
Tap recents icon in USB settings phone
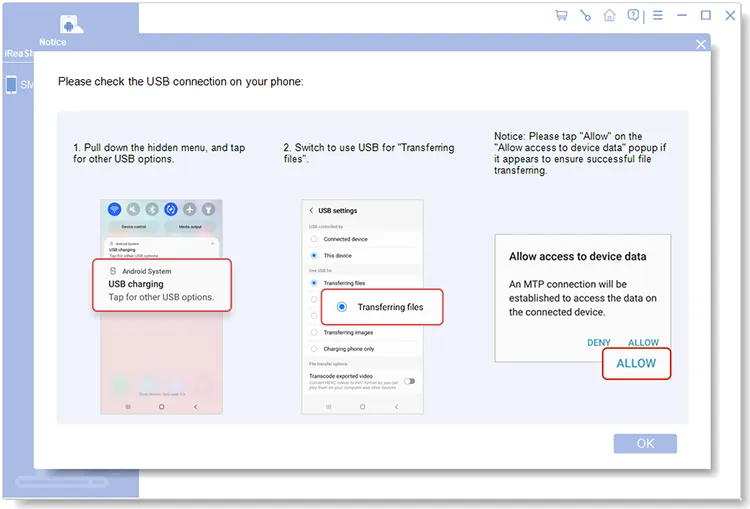coord(329,407)
